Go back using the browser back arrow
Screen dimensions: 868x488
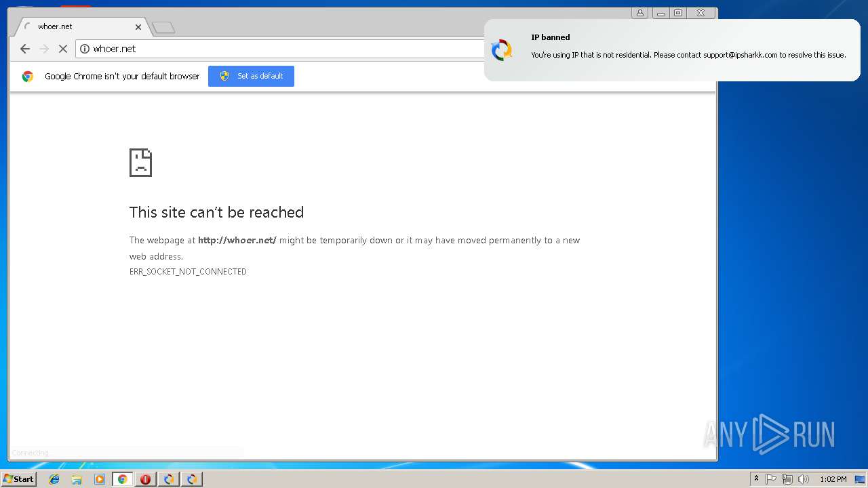25,49
